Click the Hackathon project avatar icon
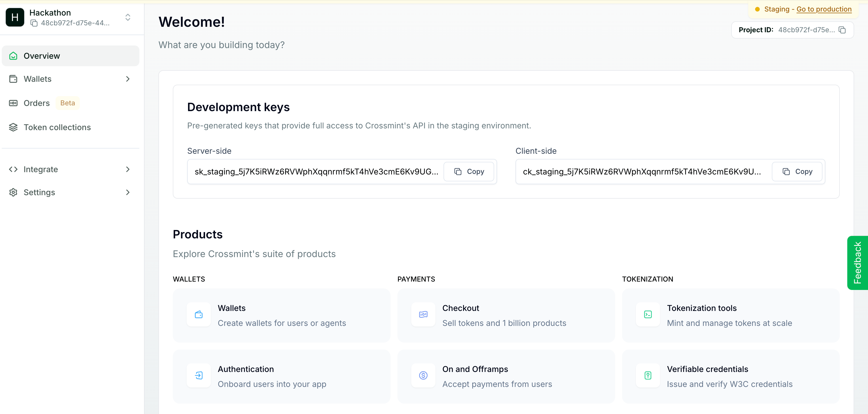868x414 pixels. pos(15,17)
